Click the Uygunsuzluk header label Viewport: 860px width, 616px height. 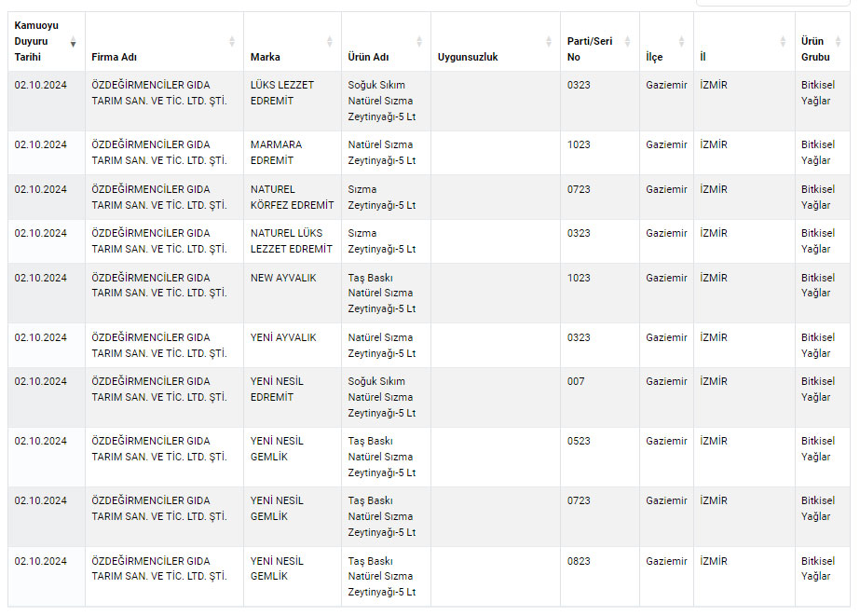[467, 57]
